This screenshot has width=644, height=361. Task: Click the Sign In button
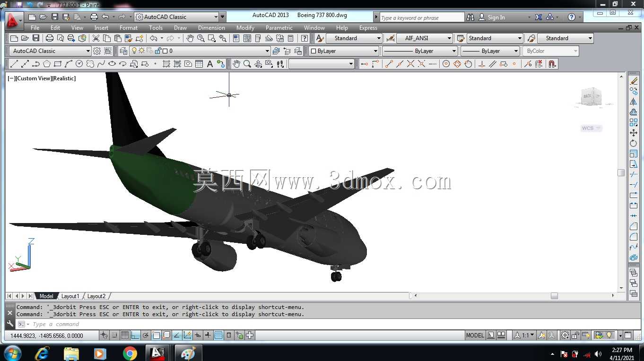(492, 17)
